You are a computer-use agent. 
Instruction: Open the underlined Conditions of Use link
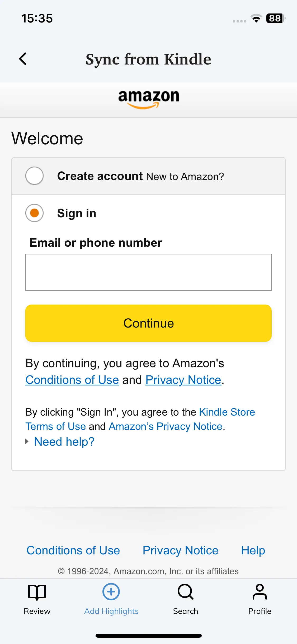72,380
